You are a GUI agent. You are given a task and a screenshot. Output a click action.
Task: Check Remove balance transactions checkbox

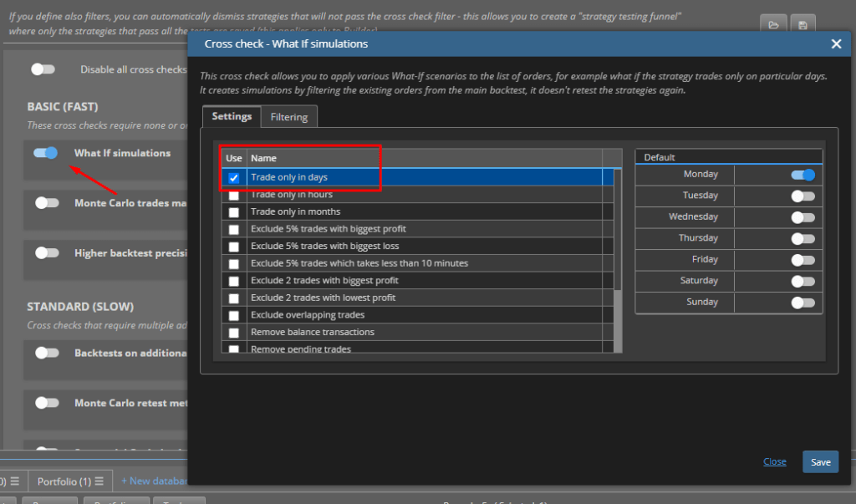(x=234, y=333)
